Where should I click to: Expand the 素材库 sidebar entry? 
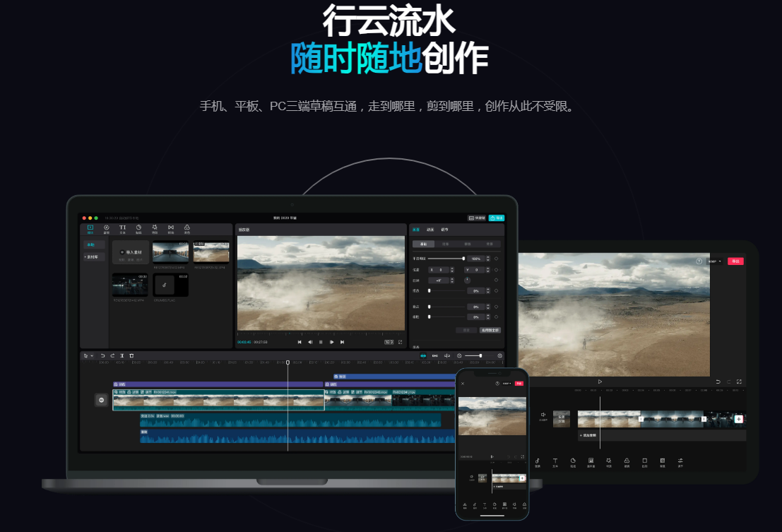click(94, 256)
